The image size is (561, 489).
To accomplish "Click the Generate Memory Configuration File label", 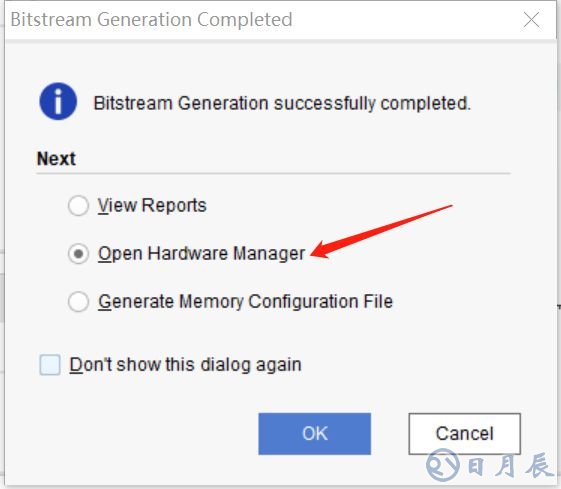I will (x=245, y=302).
